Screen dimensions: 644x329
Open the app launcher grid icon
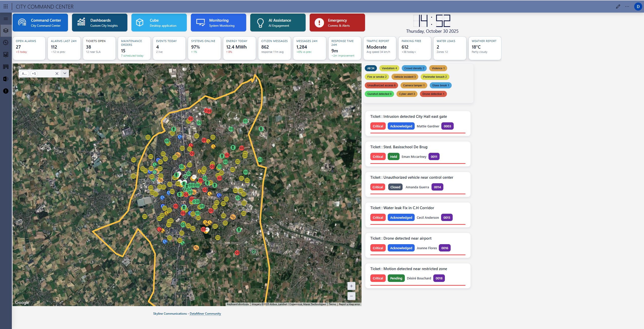pyautogui.click(x=6, y=7)
